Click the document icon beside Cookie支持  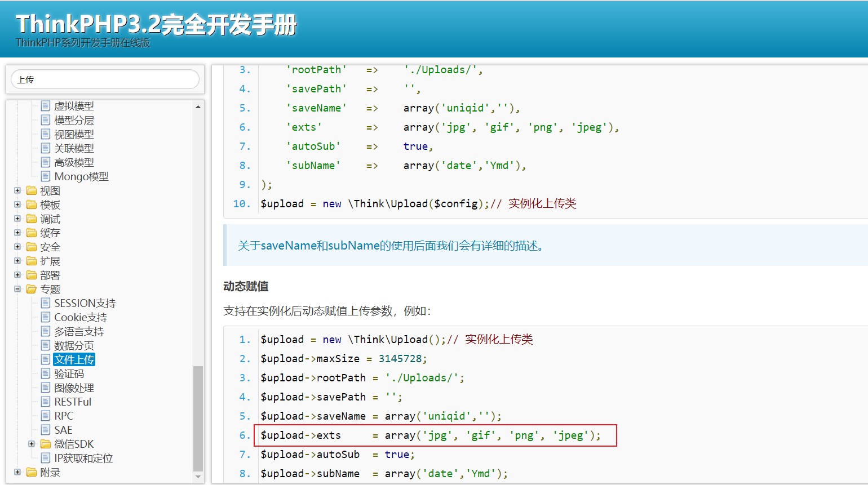tap(46, 317)
